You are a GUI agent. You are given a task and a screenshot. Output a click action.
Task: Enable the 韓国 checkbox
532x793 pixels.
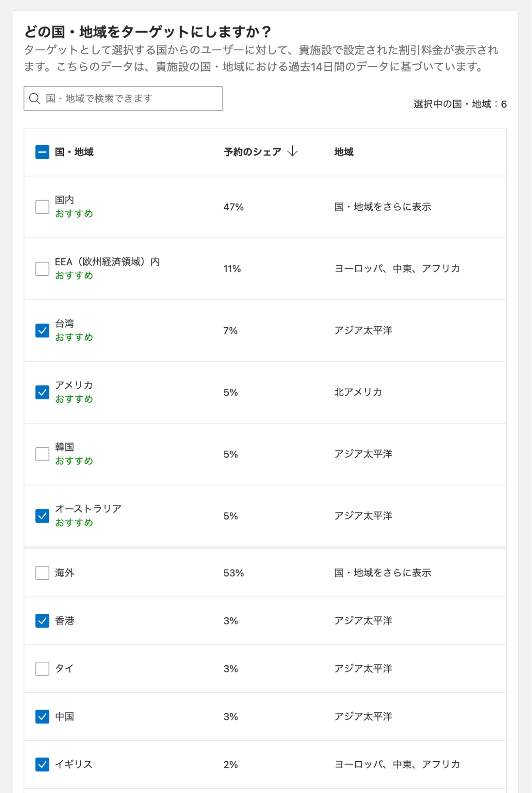pyautogui.click(x=42, y=454)
